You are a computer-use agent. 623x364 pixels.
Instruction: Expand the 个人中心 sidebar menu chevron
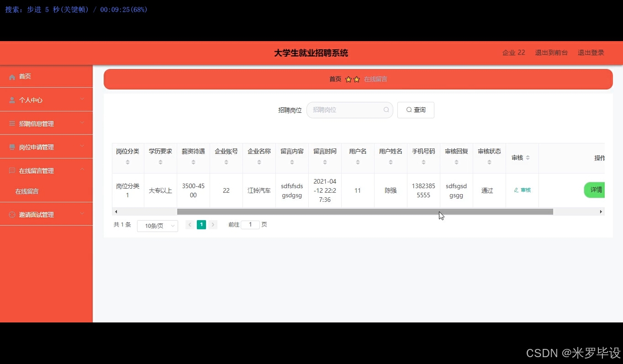point(82,99)
